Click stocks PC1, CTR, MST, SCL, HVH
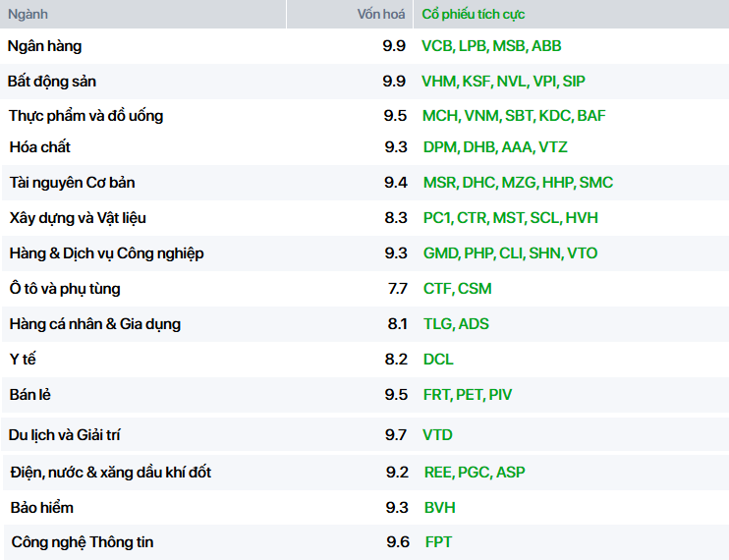This screenshot has width=729, height=560. [511, 218]
